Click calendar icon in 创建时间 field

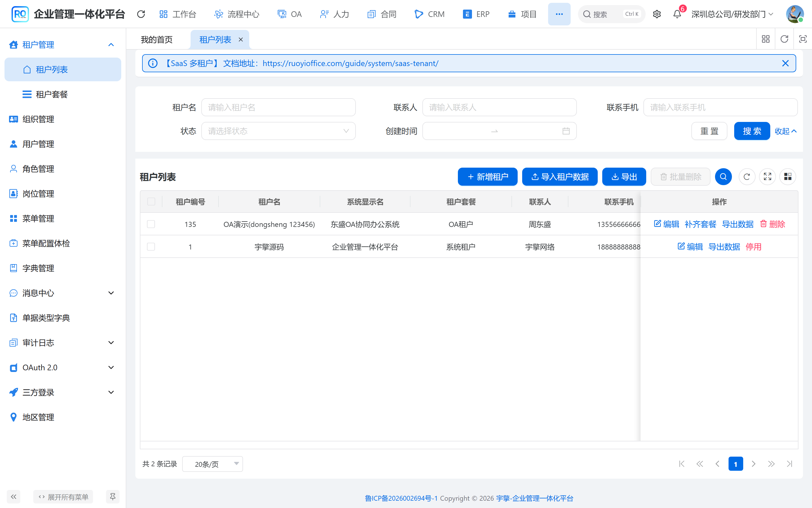(x=566, y=131)
